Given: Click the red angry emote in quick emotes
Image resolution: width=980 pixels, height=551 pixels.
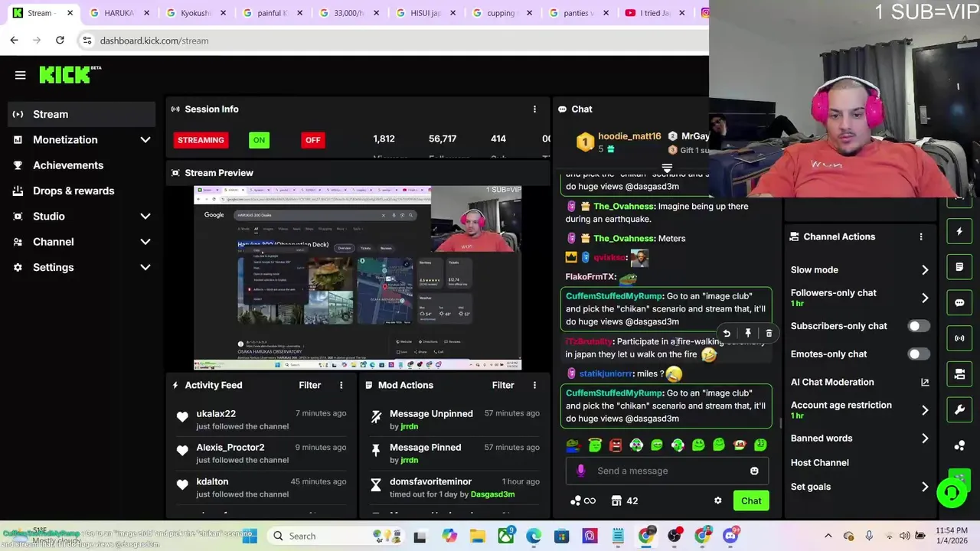Looking at the screenshot, I should [616, 445].
